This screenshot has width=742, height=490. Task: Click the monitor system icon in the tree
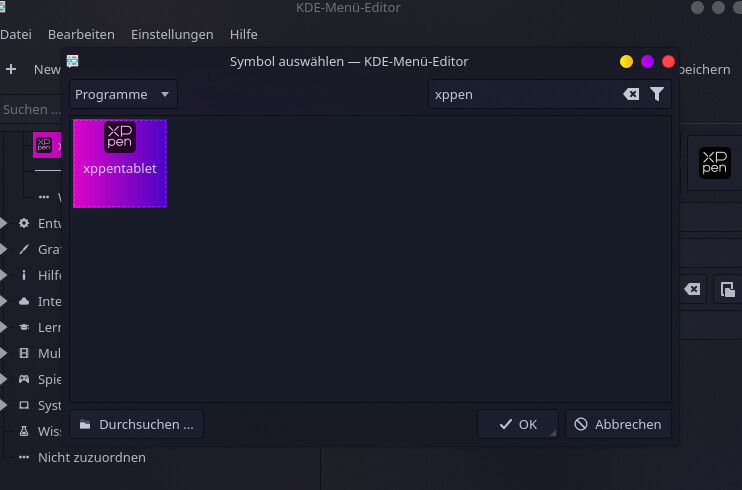24,405
